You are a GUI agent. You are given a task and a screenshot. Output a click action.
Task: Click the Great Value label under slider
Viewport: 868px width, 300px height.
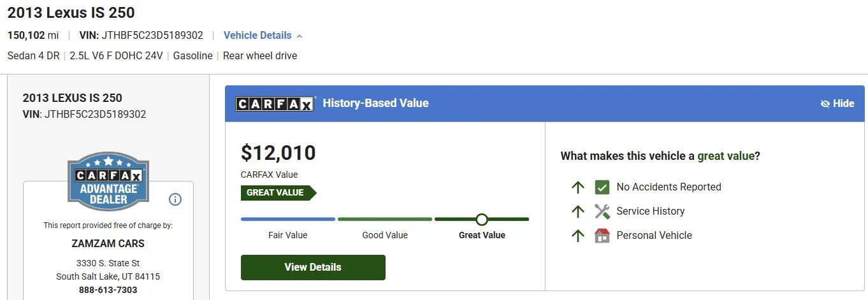click(x=482, y=235)
